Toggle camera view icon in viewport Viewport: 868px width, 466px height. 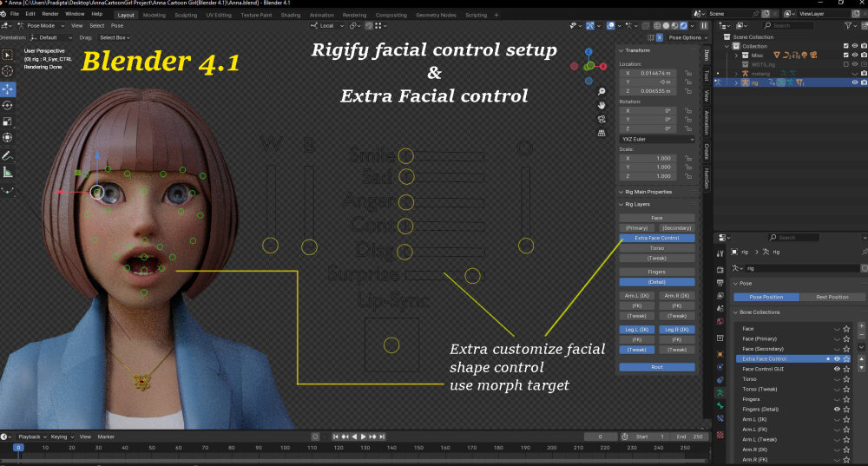[x=602, y=119]
